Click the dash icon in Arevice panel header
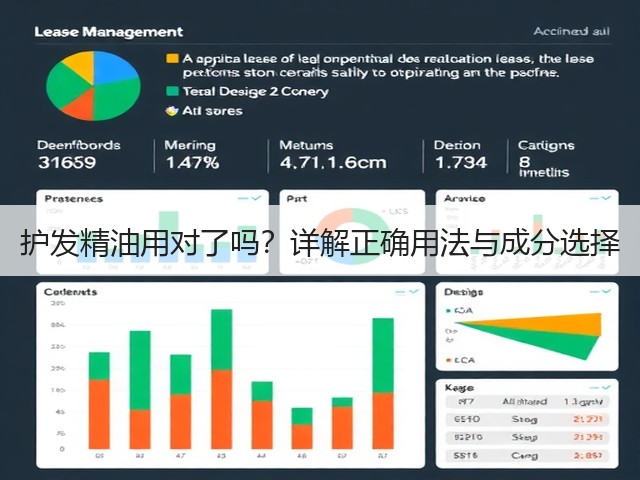The height and width of the screenshot is (480, 640). (594, 198)
